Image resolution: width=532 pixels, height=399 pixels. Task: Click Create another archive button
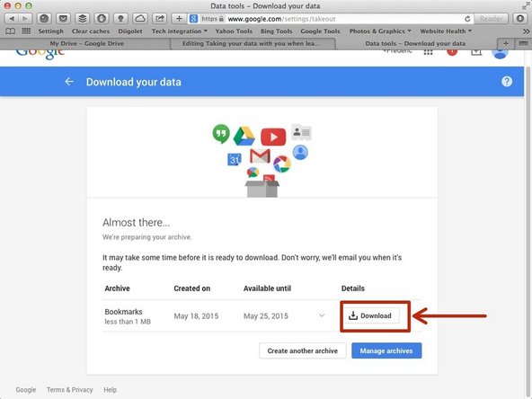point(303,350)
